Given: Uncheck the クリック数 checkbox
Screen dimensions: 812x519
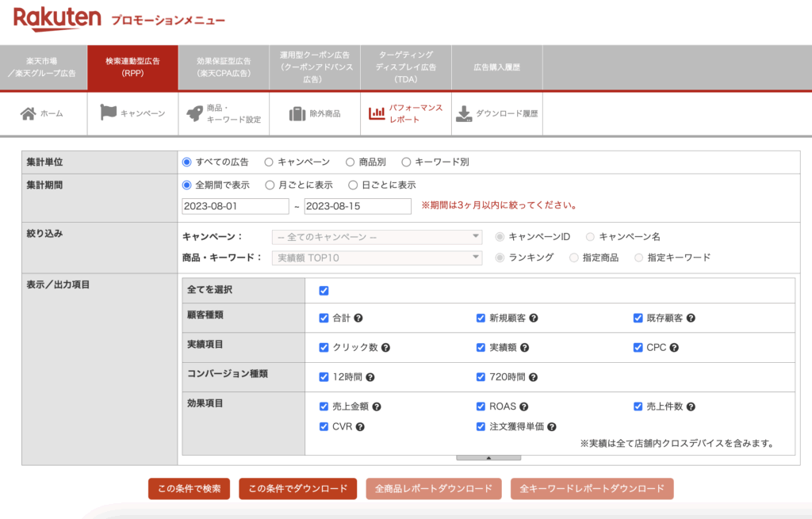Looking at the screenshot, I should (324, 348).
